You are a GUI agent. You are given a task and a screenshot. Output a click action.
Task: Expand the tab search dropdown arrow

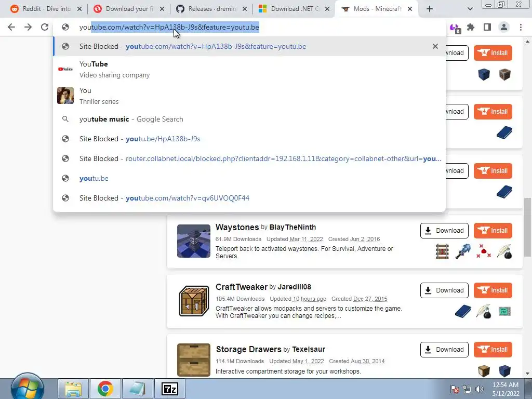coord(470,9)
